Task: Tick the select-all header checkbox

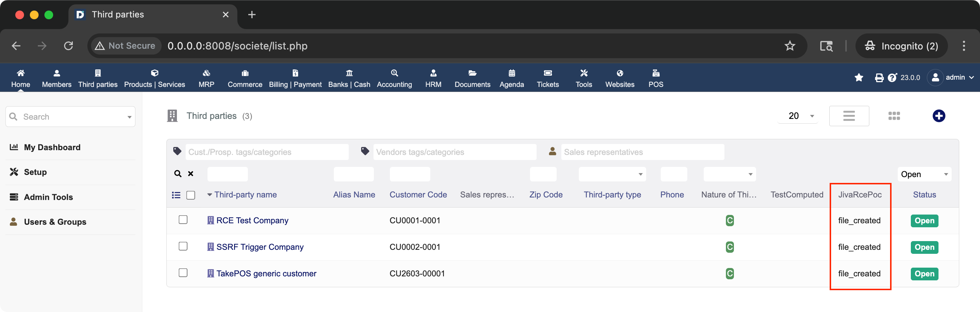Action: point(191,195)
